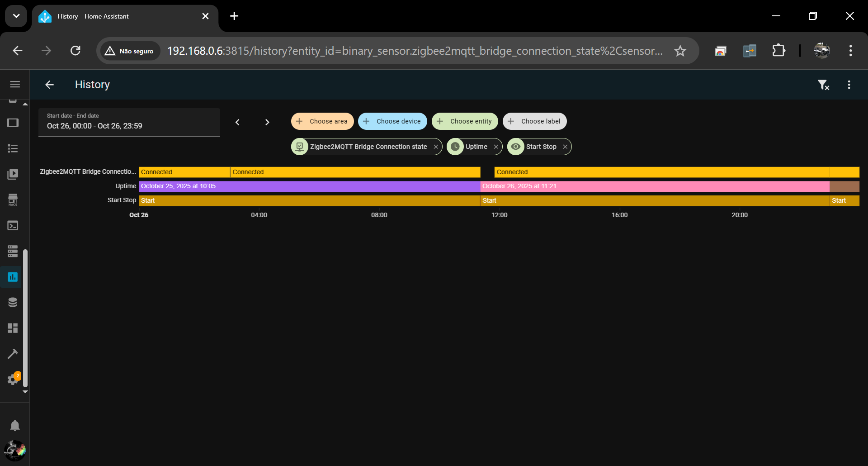Remove Zigbee2MQTT Bridge Connection state chip
Viewport: 868px width, 466px height.
[436, 147]
